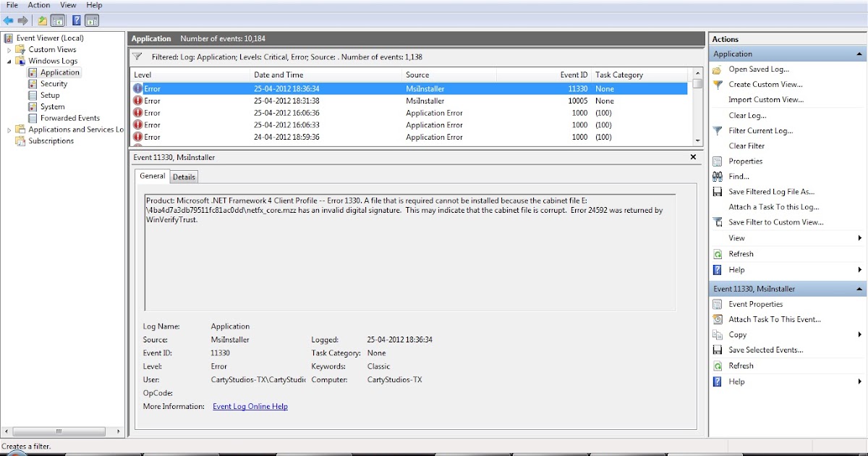Click Refresh under Application actions
The width and height of the screenshot is (868, 456).
pyautogui.click(x=741, y=254)
